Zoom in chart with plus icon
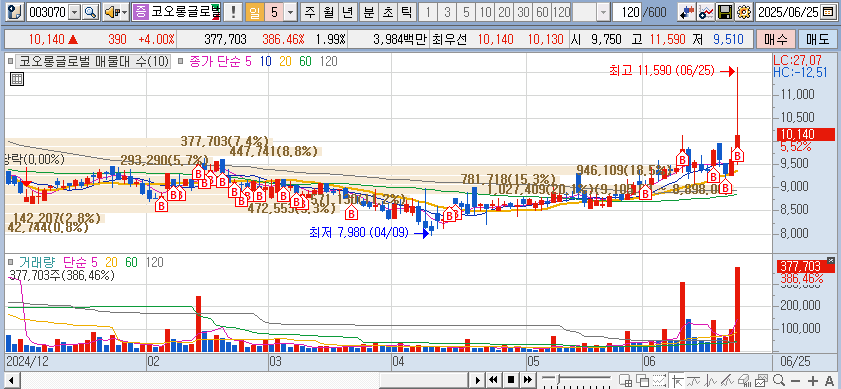Viewport: 841px width, 389px height. coord(813,380)
